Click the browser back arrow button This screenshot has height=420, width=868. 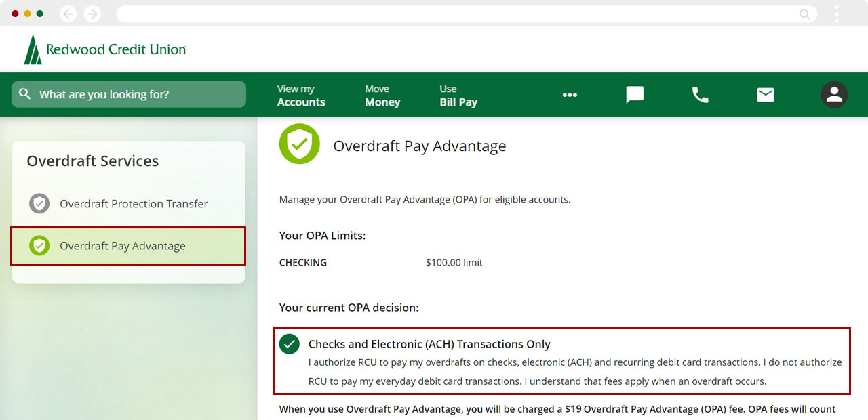pos(68,14)
